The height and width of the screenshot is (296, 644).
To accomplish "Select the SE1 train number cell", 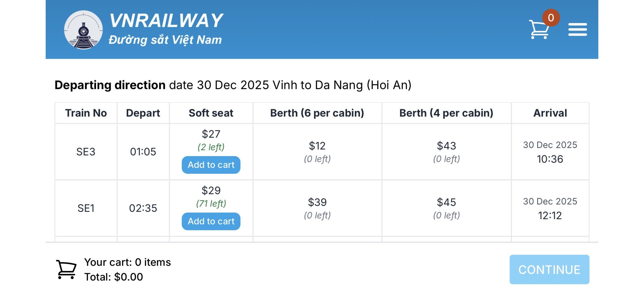I will coord(86,208).
